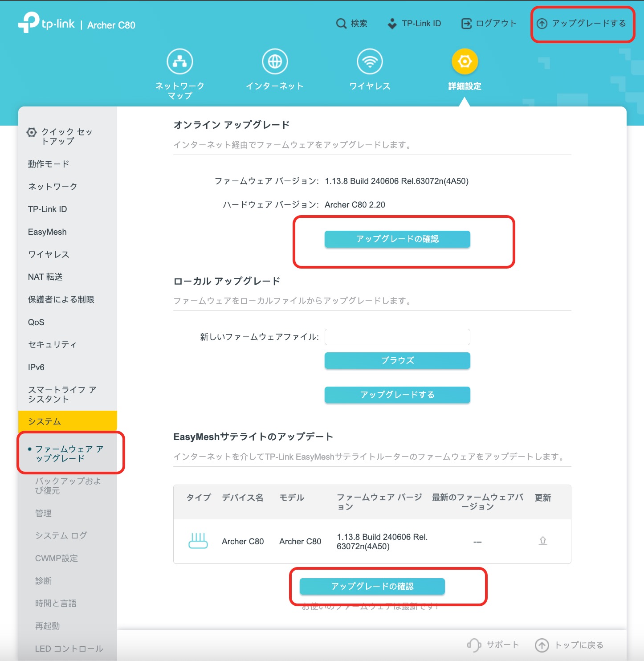Click the トップに戻る back-to-top link
644x661 pixels.
[x=569, y=645]
